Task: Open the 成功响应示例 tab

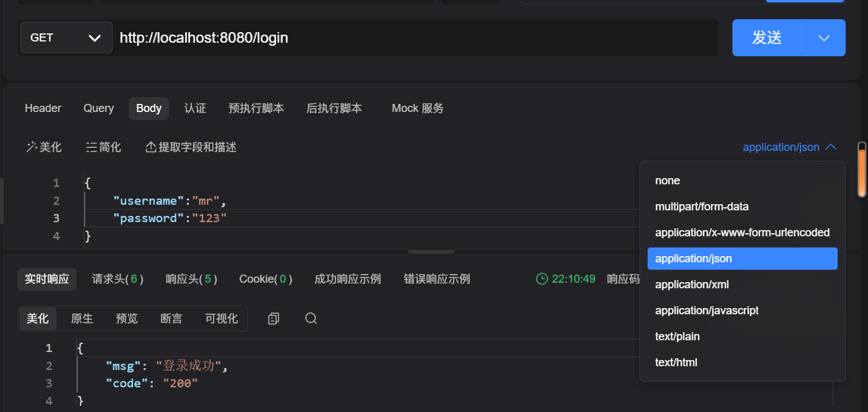Action: (x=347, y=279)
